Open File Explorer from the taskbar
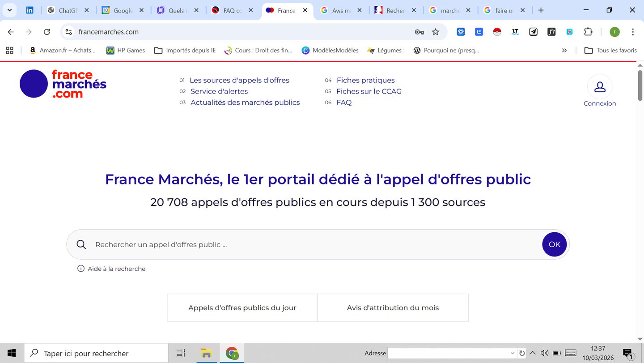 (x=206, y=353)
